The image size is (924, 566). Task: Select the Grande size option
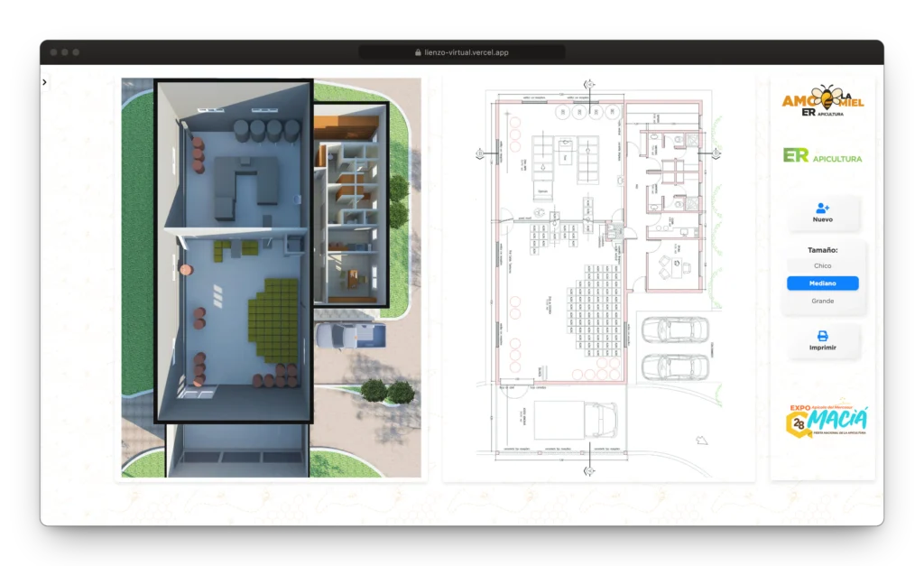point(823,302)
